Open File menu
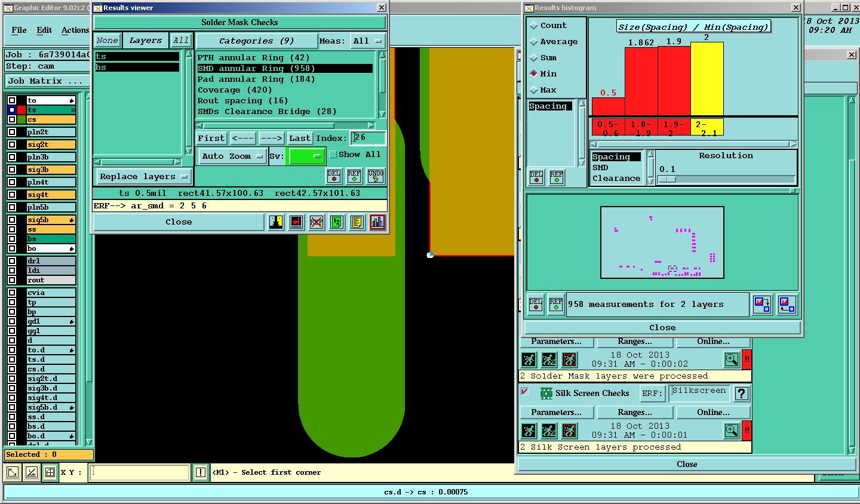Screen dimensions: 860x504 (x=19, y=30)
